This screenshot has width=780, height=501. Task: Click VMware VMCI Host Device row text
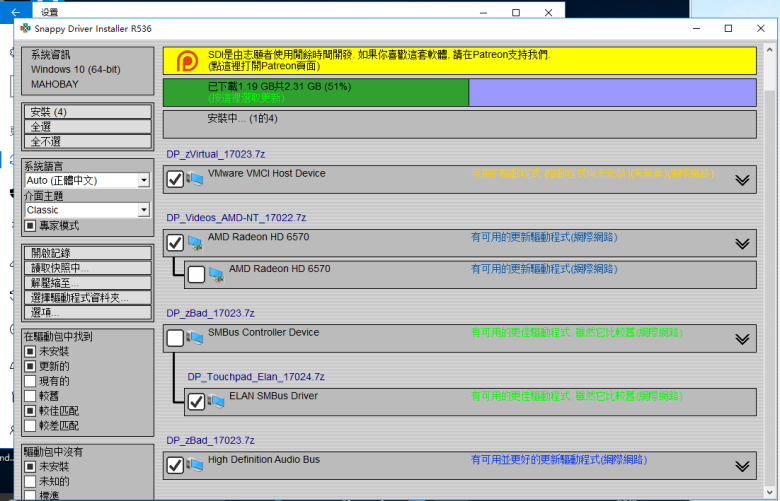coord(267,173)
